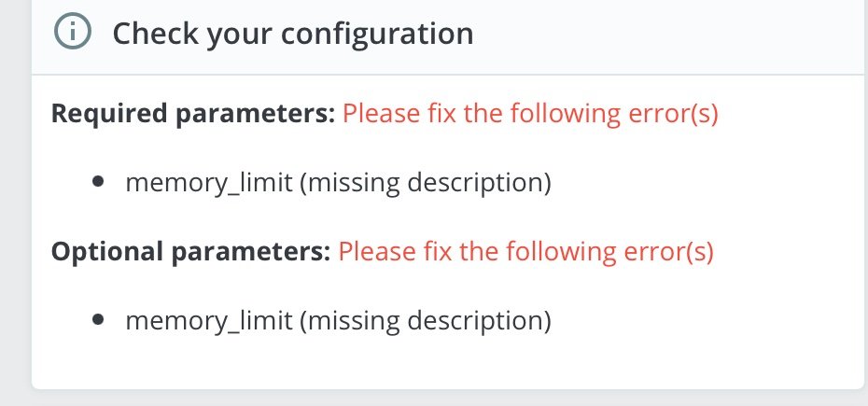Click memory_limit entry under Optional parameters
868x406 pixels.
pyautogui.click(x=338, y=321)
